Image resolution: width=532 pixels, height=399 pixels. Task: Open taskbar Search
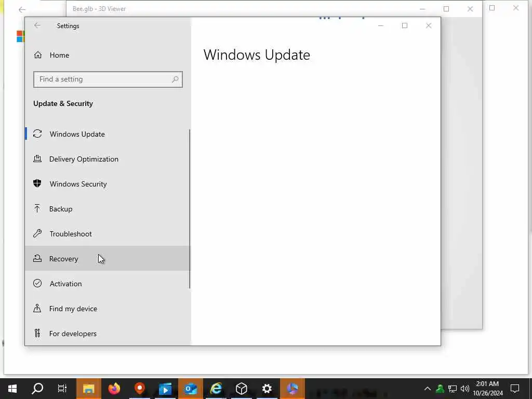tap(37, 389)
